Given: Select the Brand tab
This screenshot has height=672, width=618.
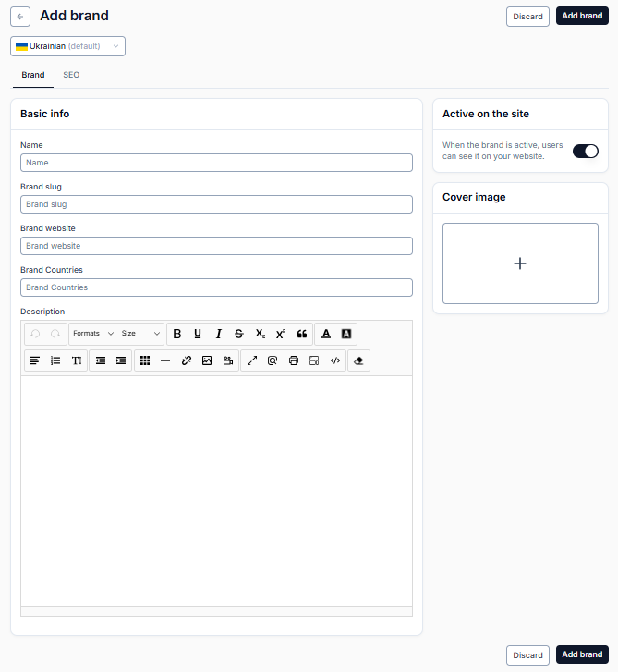Looking at the screenshot, I should point(33,75).
